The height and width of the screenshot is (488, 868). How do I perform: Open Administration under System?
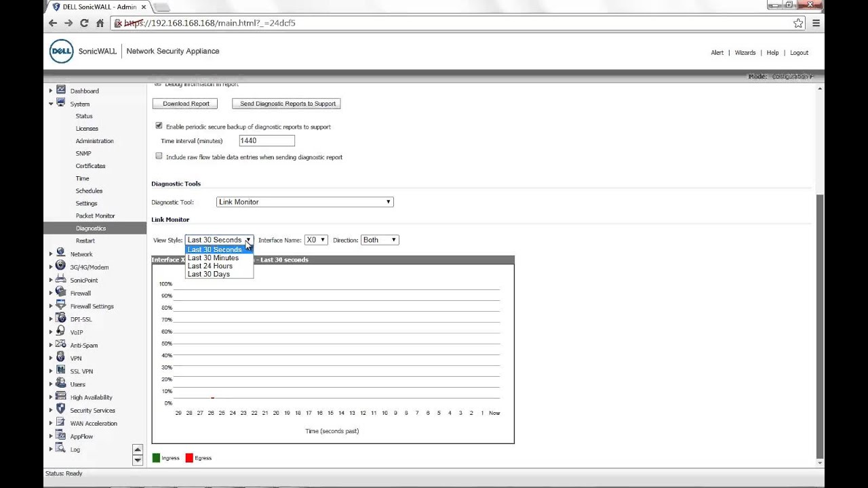(94, 141)
